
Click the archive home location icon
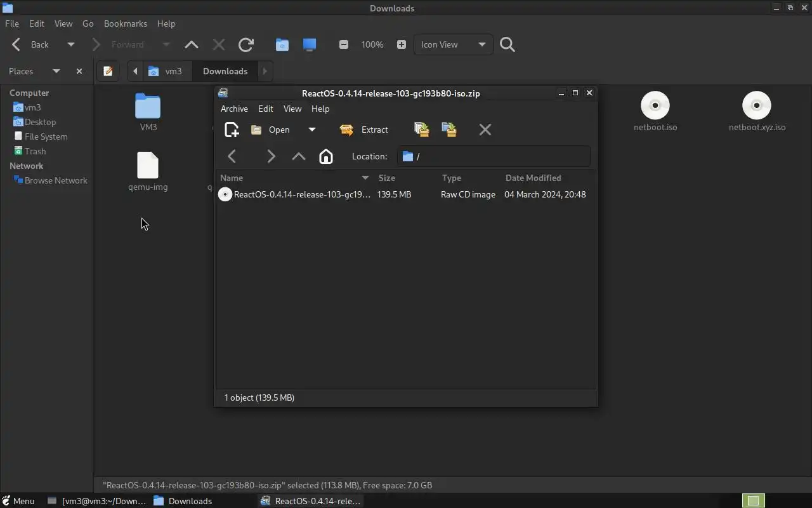[x=325, y=156]
